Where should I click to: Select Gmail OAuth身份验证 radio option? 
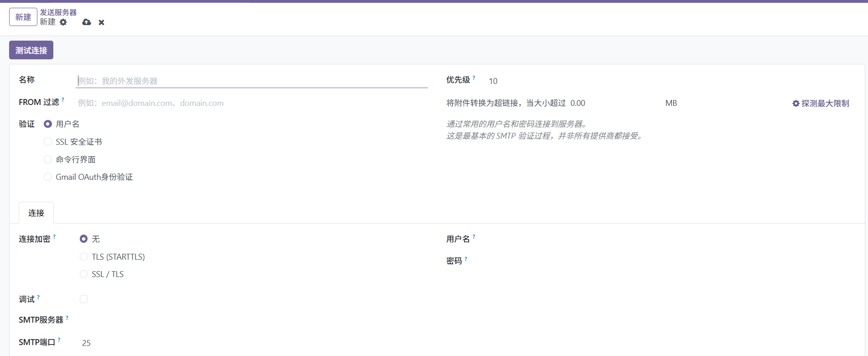[48, 177]
